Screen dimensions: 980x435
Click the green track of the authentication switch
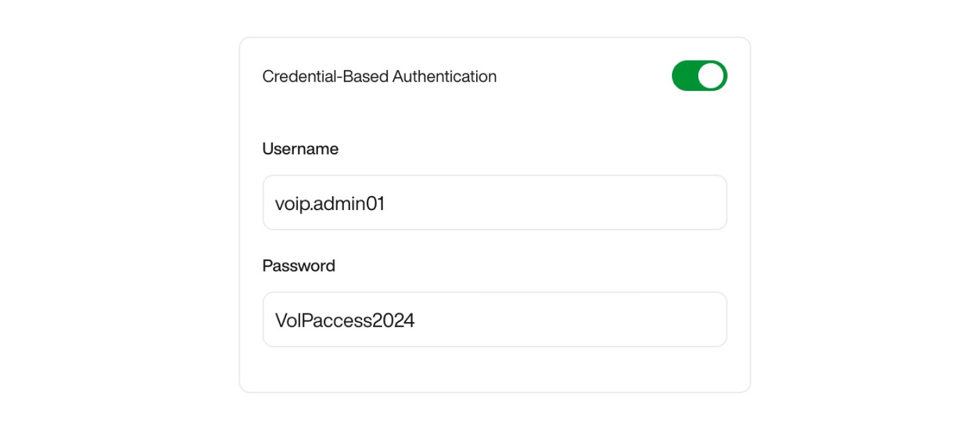pos(684,76)
